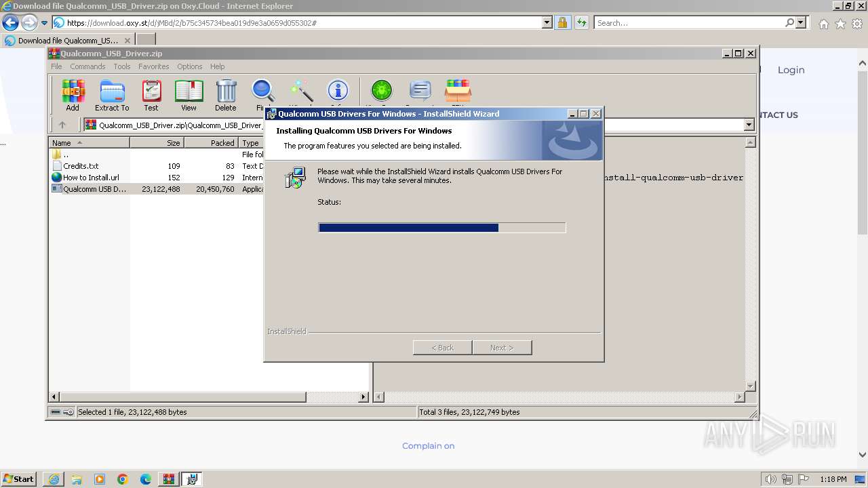Sort the file list by Size column

[157, 142]
